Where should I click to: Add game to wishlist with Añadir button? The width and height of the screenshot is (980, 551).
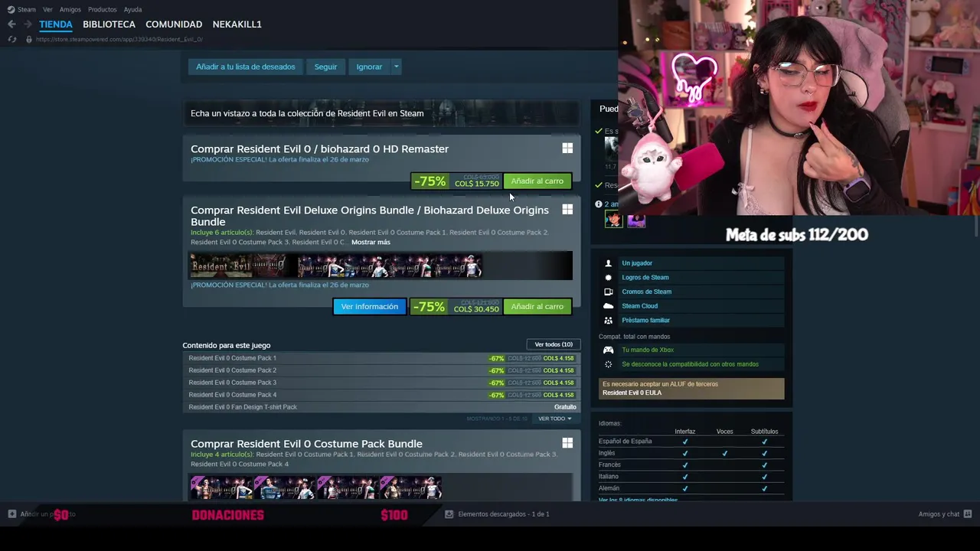coord(245,67)
